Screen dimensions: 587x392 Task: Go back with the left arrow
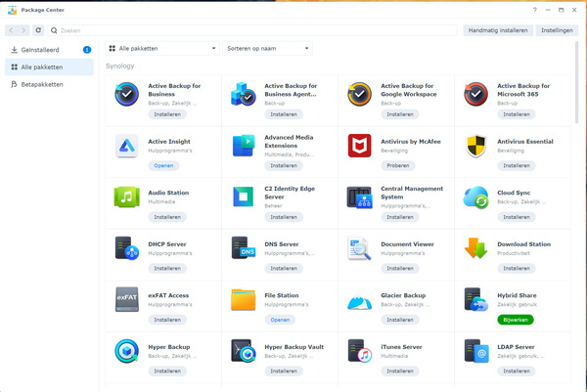(x=11, y=30)
